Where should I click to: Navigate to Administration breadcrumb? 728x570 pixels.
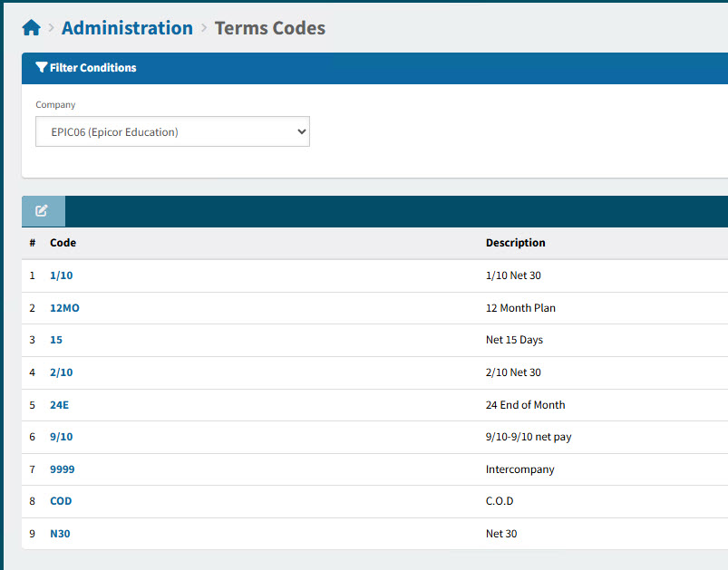[x=127, y=28]
